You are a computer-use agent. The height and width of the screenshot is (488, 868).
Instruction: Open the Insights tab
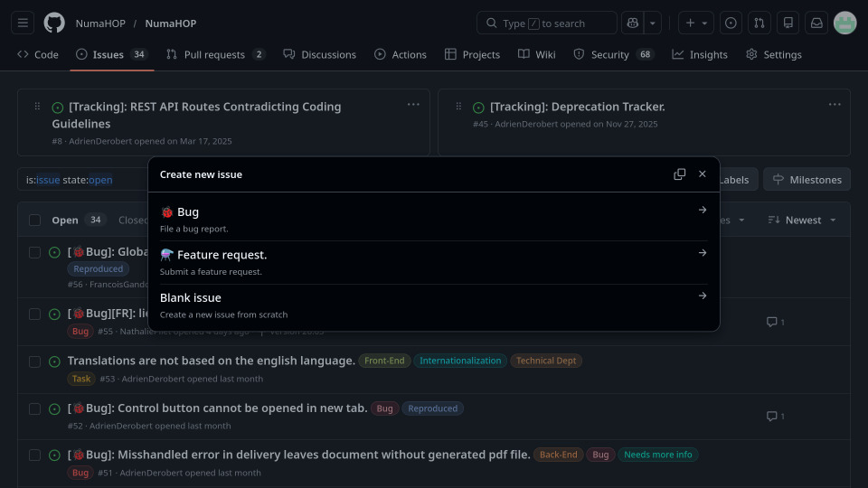click(x=699, y=54)
